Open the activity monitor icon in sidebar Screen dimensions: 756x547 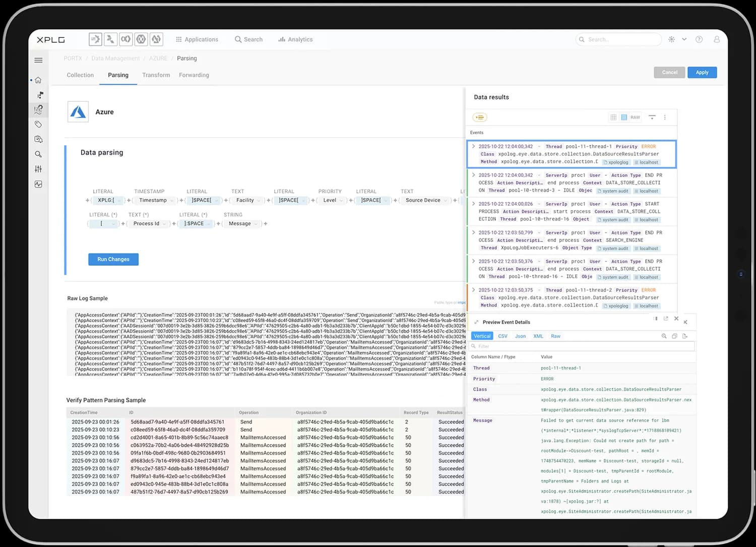(x=38, y=184)
